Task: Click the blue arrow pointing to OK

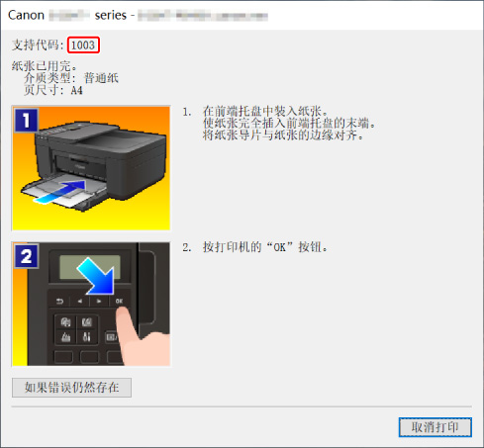Action: 96,276
